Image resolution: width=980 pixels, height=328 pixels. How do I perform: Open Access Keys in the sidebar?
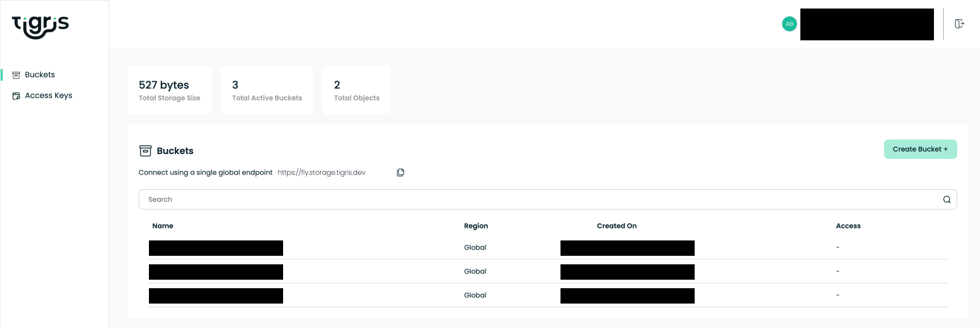pos(48,96)
